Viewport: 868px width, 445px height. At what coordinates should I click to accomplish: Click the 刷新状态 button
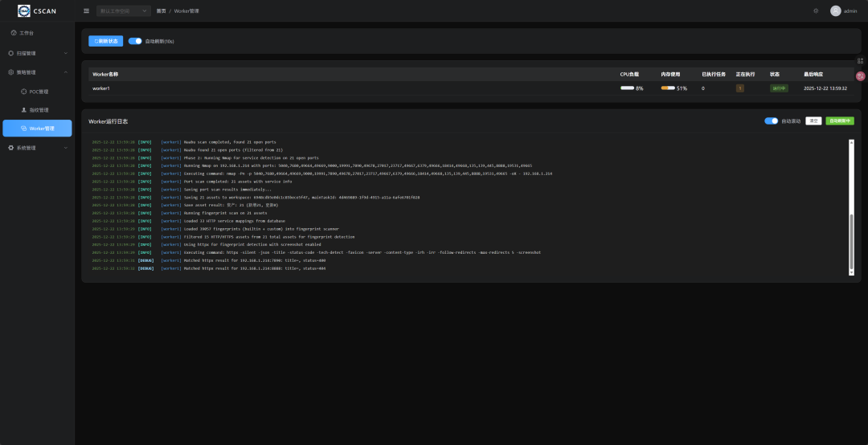(106, 41)
